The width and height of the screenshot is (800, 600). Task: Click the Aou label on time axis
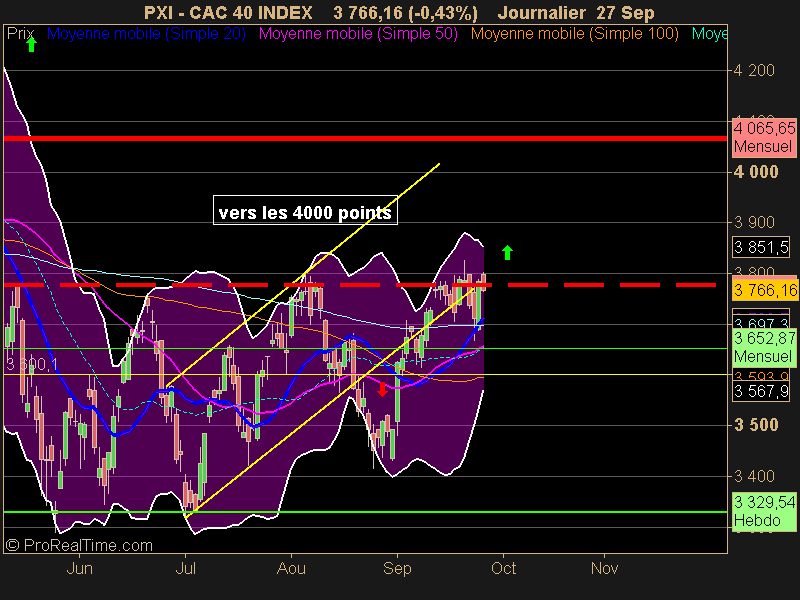[291, 568]
